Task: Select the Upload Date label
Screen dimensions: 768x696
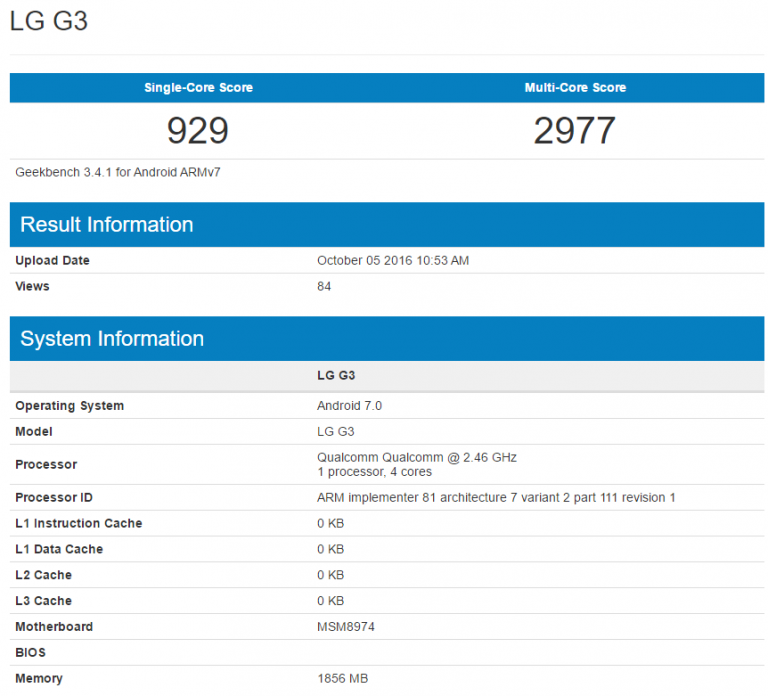Action: tap(52, 261)
